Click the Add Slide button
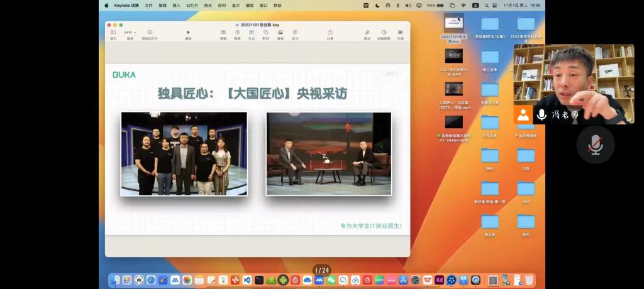The image size is (644, 289). point(150,32)
